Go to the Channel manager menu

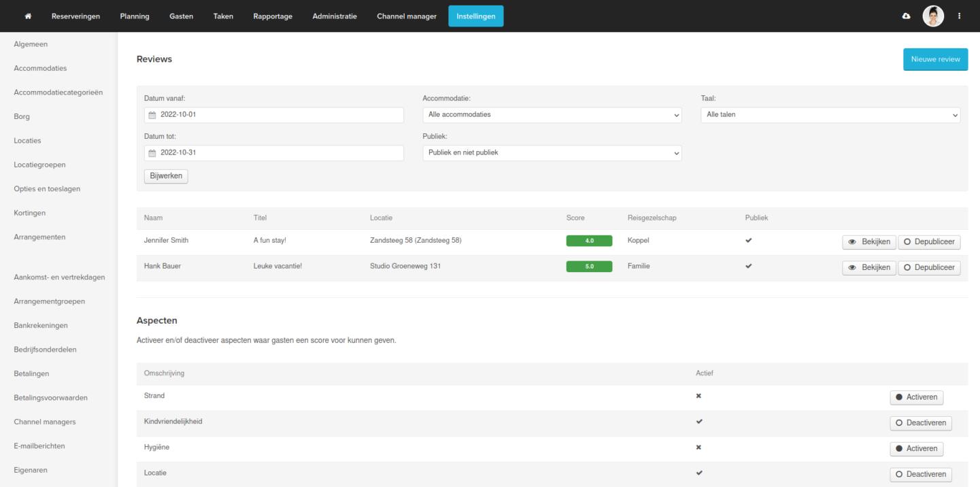click(407, 16)
